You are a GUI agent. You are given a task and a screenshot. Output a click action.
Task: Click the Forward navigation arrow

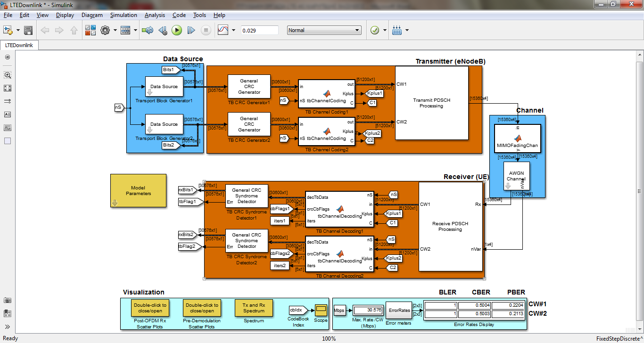59,30
